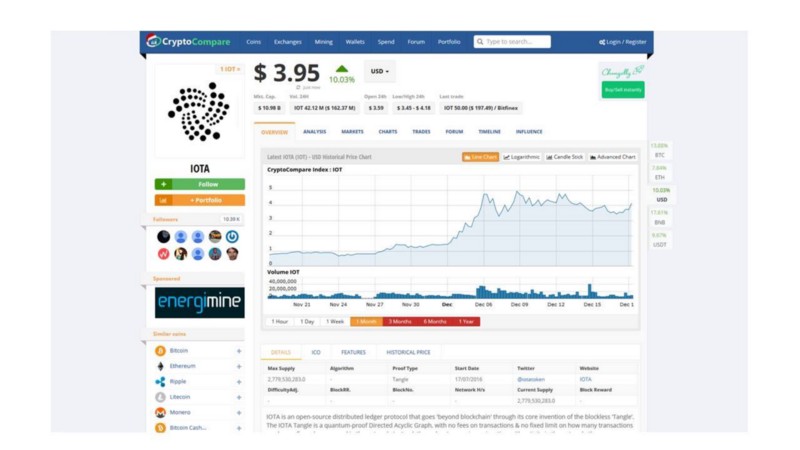Click the Login / Register link

(x=623, y=42)
